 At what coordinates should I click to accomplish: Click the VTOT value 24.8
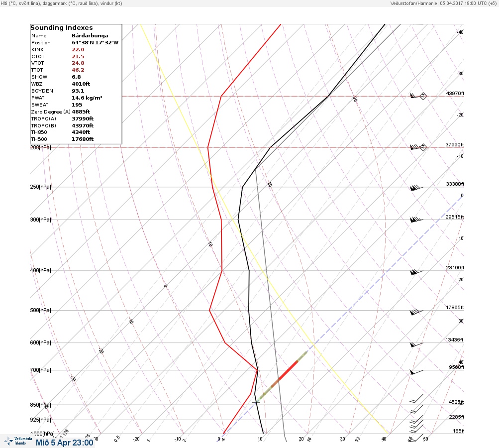click(78, 63)
